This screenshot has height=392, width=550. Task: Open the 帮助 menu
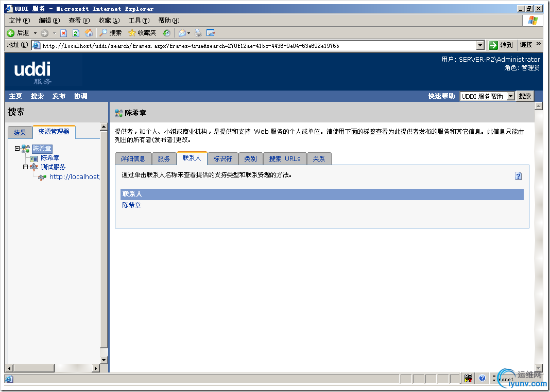(169, 20)
